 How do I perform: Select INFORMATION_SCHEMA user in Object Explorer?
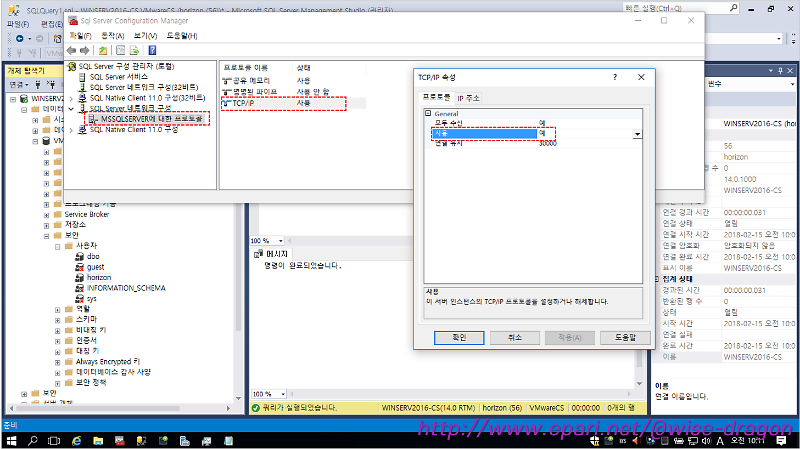[x=126, y=288]
